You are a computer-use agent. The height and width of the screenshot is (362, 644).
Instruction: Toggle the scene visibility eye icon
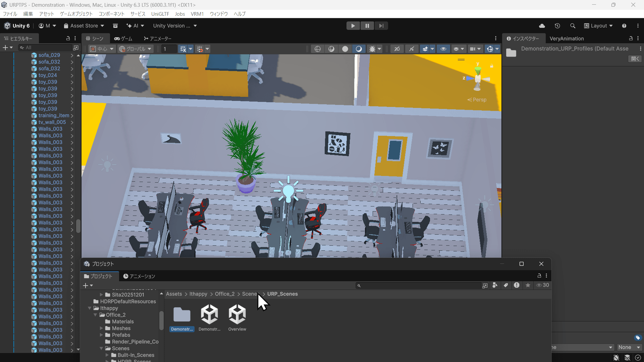[443, 49]
